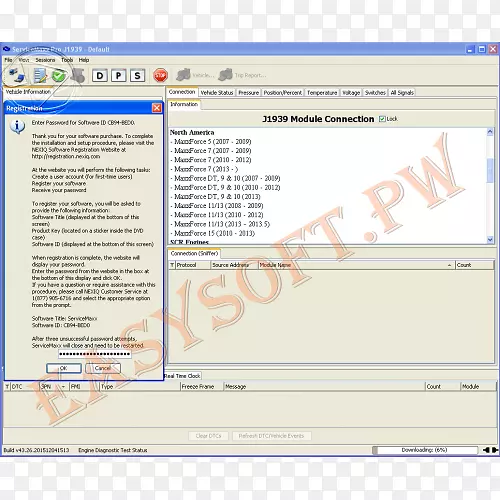Image resolution: width=500 pixels, height=500 pixels.
Task: Click the scroll down arrow of engine list
Action: (x=490, y=239)
